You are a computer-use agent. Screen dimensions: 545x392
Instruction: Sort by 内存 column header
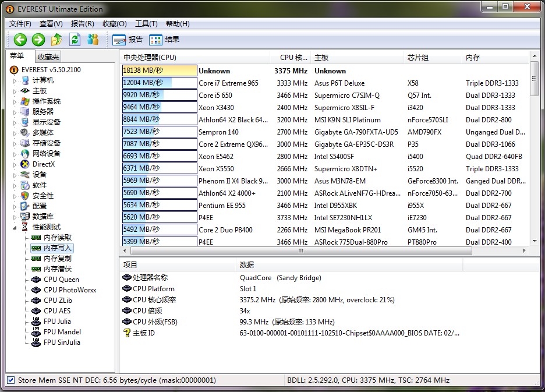pos(496,58)
